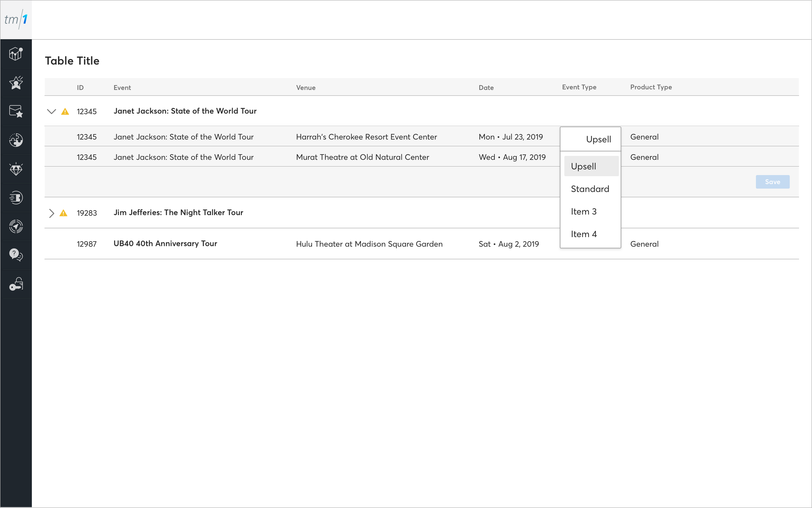Open the star person sidebar icon
The width and height of the screenshot is (812, 508).
[16, 83]
